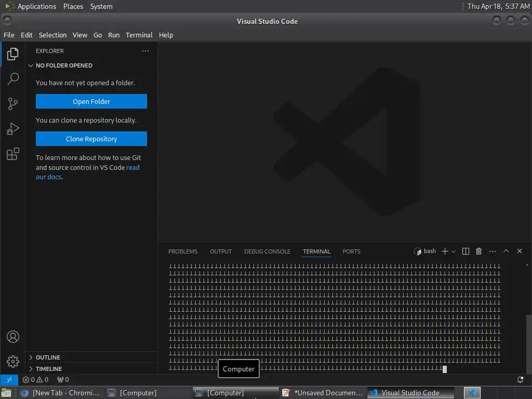Select the Terminal tab
Viewport: 532px width, 399px height.
(x=316, y=251)
